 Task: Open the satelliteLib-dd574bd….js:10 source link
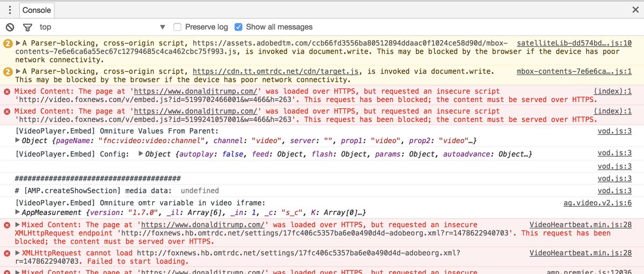point(574,43)
